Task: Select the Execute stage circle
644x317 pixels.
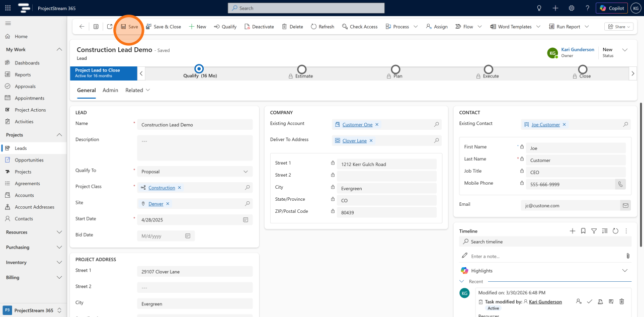Action: click(x=488, y=69)
